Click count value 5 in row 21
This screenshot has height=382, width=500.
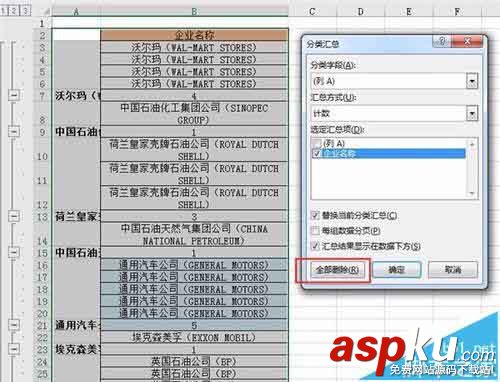point(194,325)
